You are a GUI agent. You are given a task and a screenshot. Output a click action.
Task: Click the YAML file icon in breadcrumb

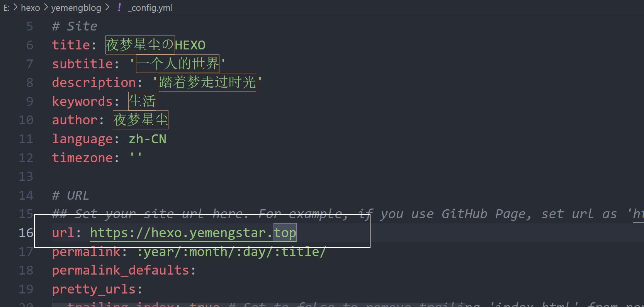tap(119, 7)
